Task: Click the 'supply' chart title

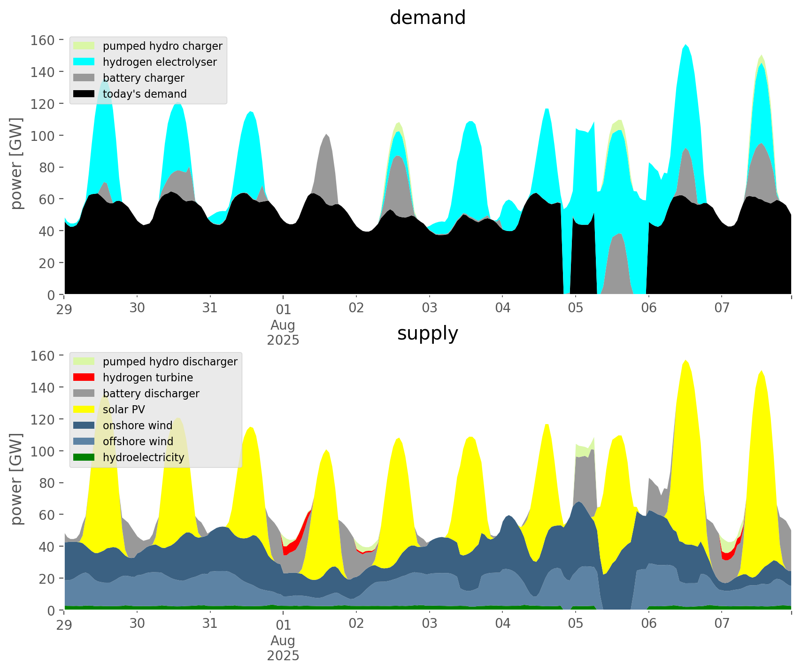Action: [427, 333]
